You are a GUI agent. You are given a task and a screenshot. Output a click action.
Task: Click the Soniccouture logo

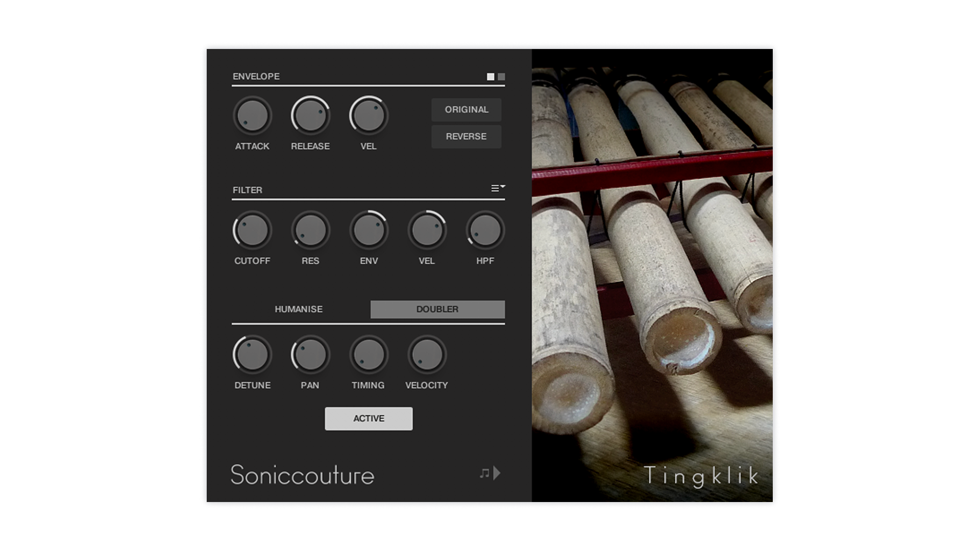(x=302, y=475)
